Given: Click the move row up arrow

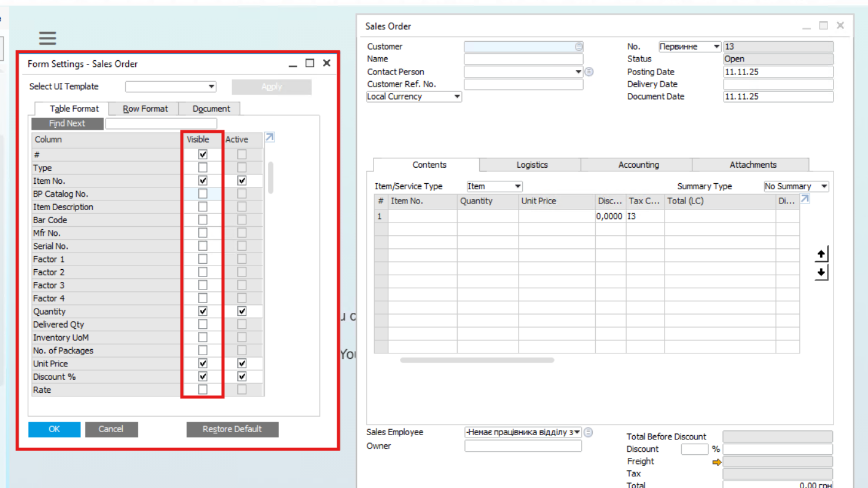Looking at the screenshot, I should coord(821,254).
